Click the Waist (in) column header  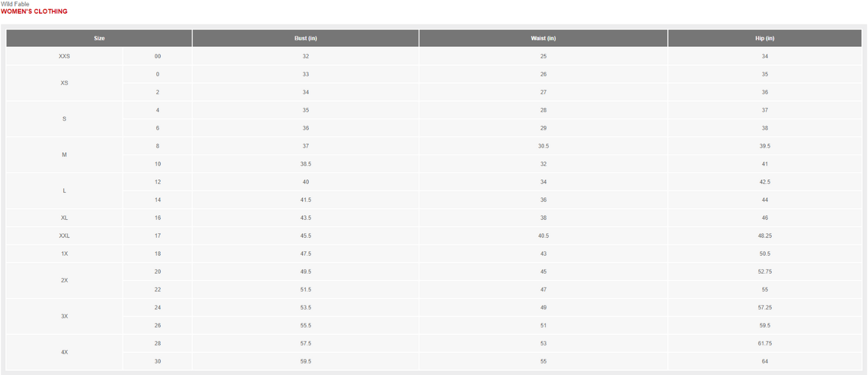(x=544, y=38)
